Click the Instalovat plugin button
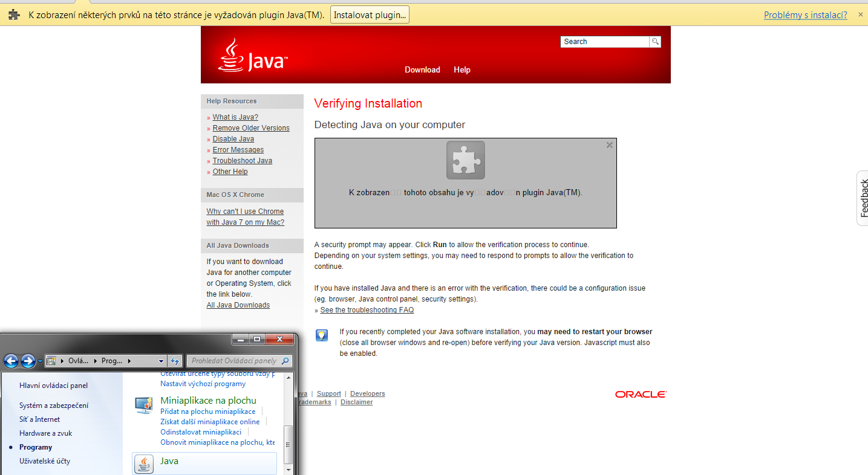Image resolution: width=868 pixels, height=475 pixels. click(370, 15)
